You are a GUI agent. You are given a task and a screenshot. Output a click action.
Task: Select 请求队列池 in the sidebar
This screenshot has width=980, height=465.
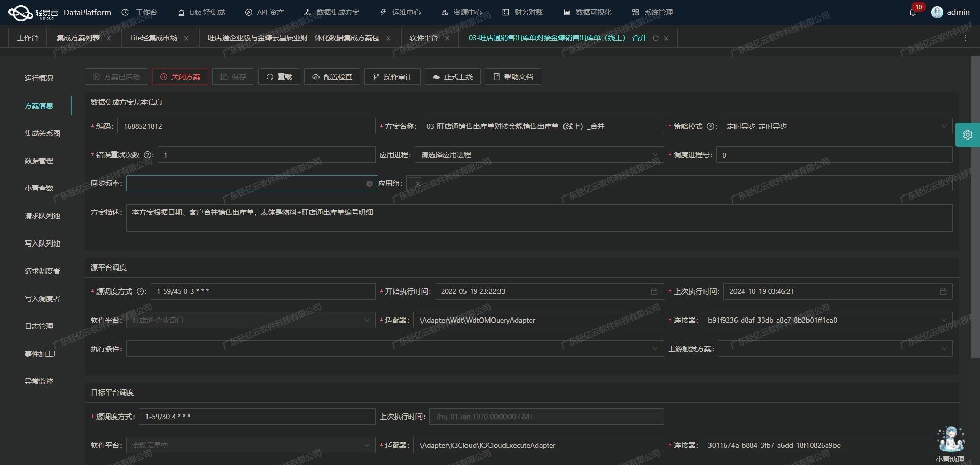42,216
